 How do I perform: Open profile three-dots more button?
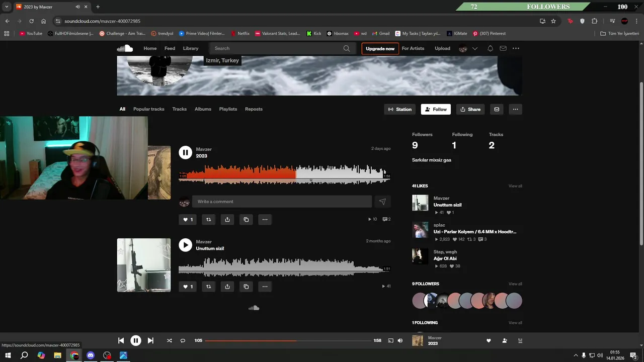tap(515, 109)
